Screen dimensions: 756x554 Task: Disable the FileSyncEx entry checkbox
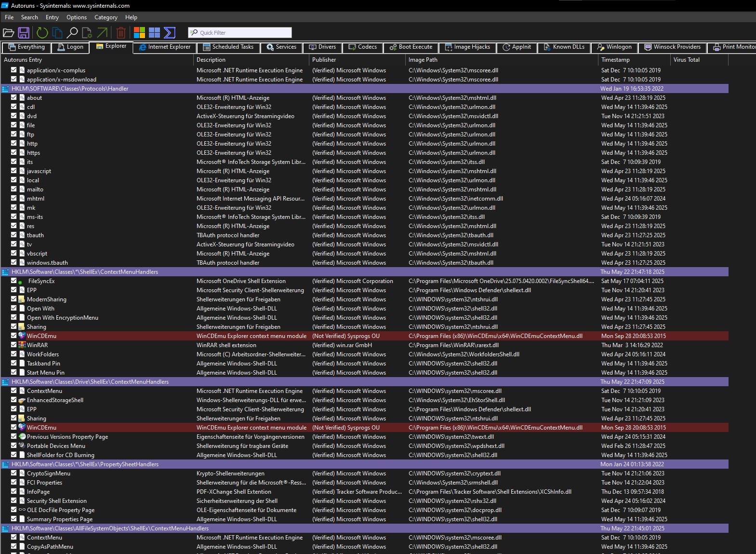(14, 281)
